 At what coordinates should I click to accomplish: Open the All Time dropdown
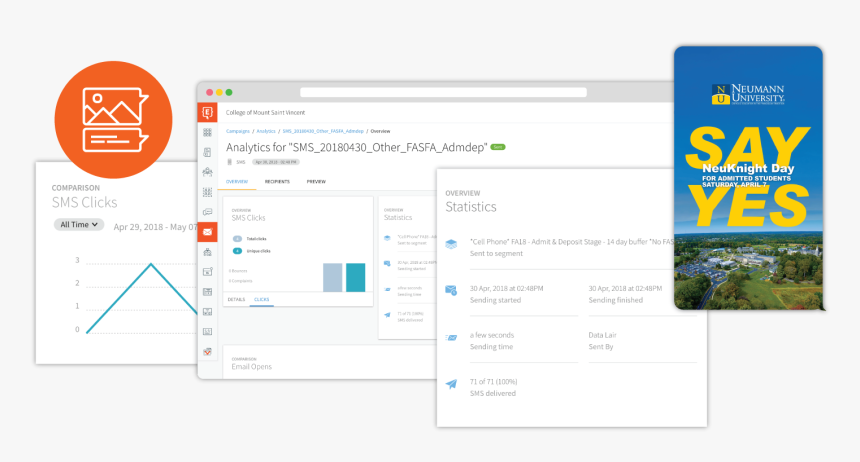coord(80,225)
